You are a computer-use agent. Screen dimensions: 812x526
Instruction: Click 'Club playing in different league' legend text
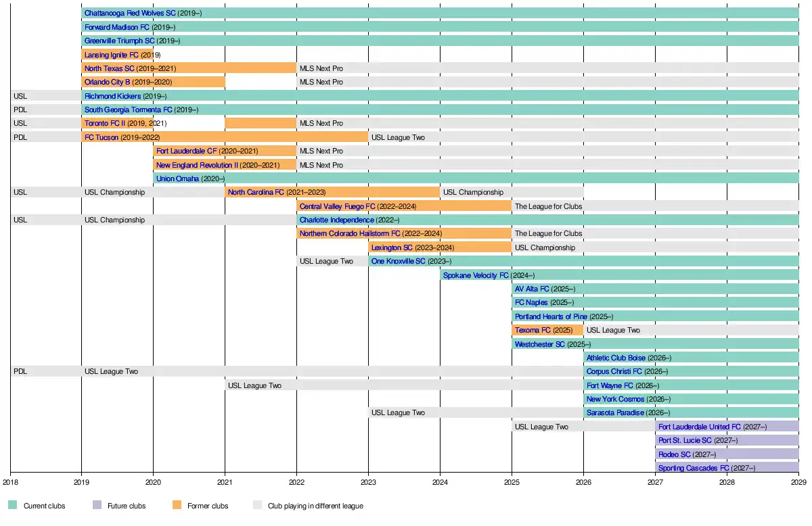point(315,506)
